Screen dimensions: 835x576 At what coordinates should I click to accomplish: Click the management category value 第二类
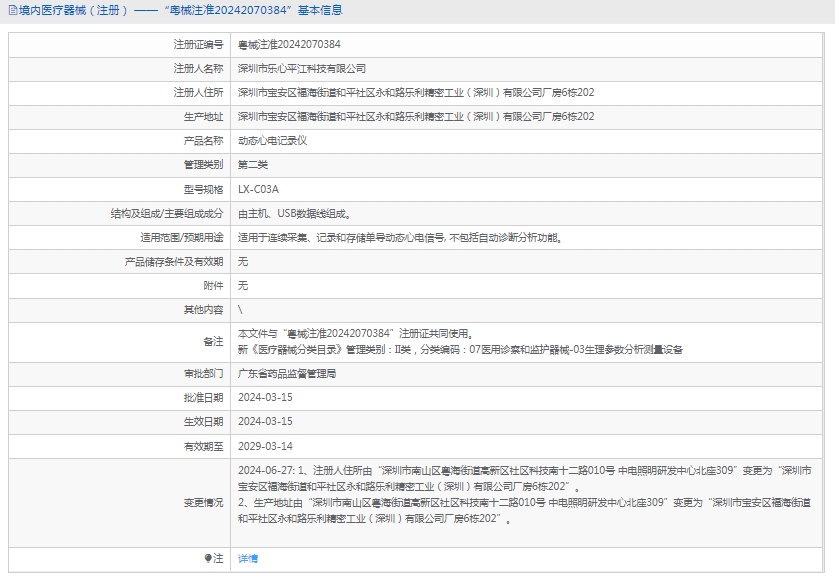(253, 165)
